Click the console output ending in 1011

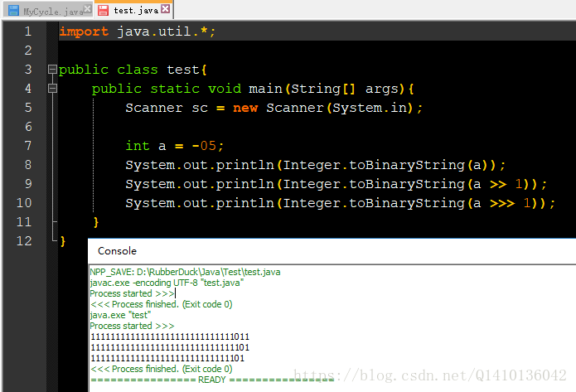click(170, 336)
